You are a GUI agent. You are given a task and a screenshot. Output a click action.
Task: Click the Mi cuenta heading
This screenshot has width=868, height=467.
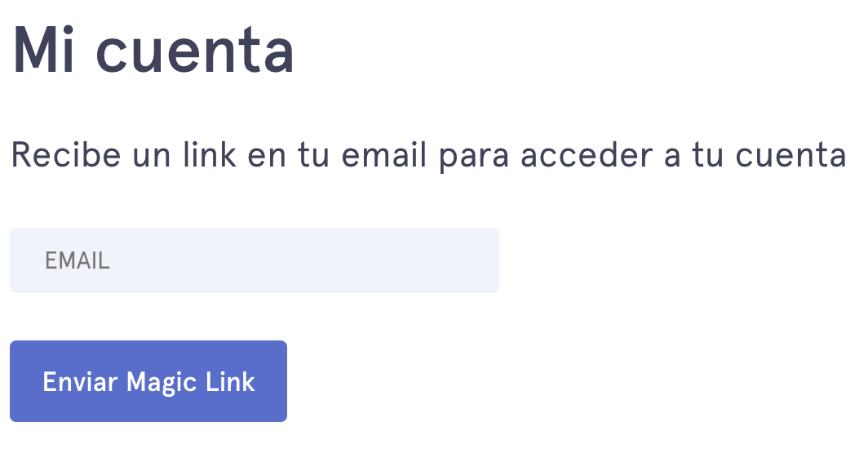pos(153,51)
